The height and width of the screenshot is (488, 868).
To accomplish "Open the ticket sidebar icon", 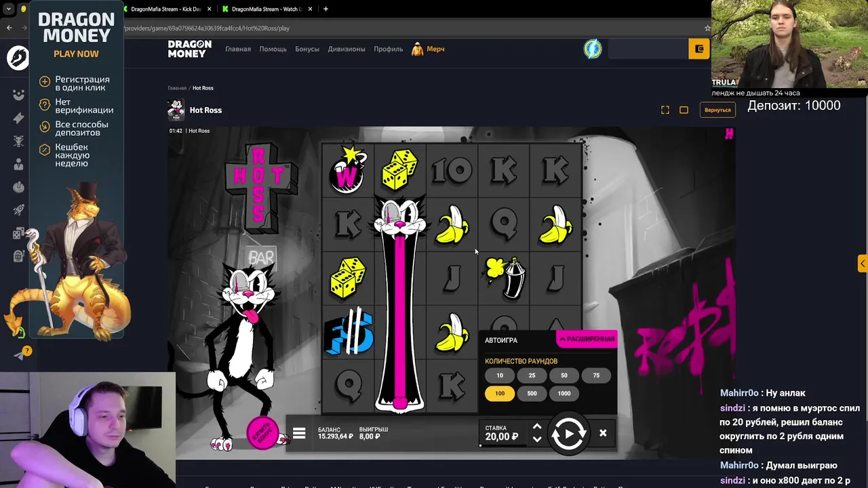I will tap(18, 118).
